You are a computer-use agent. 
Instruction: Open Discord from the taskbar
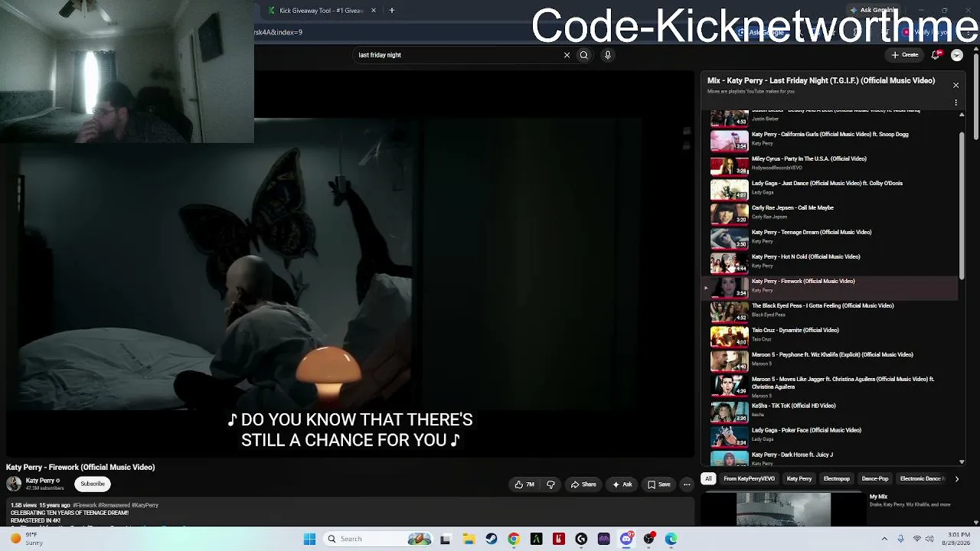tap(626, 539)
